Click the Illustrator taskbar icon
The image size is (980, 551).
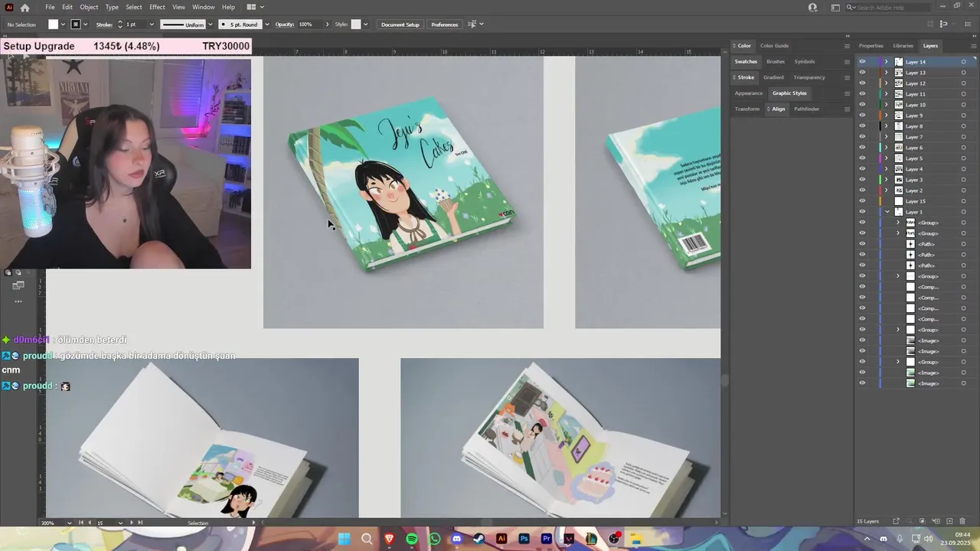pos(501,539)
